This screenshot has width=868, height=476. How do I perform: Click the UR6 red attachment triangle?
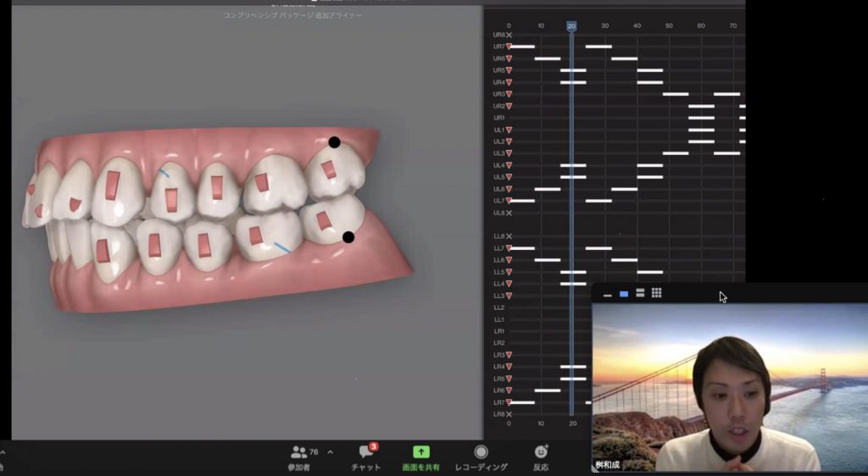click(x=509, y=58)
